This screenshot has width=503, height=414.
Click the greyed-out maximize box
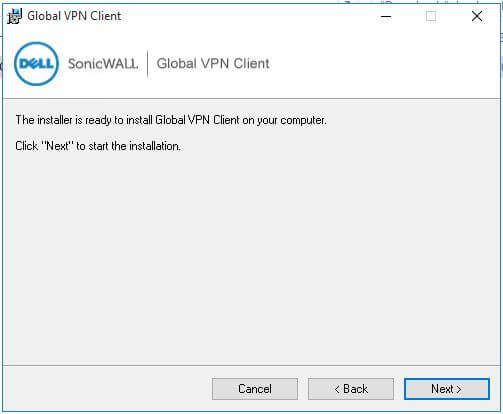click(431, 16)
